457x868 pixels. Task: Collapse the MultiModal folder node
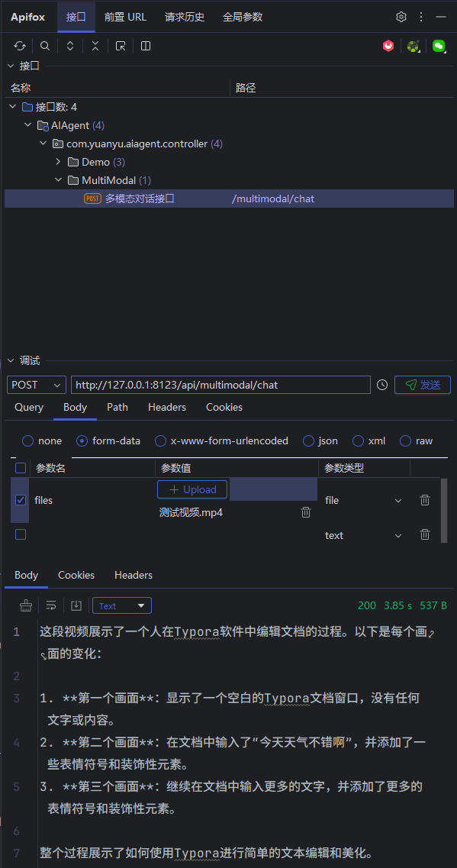click(x=58, y=180)
